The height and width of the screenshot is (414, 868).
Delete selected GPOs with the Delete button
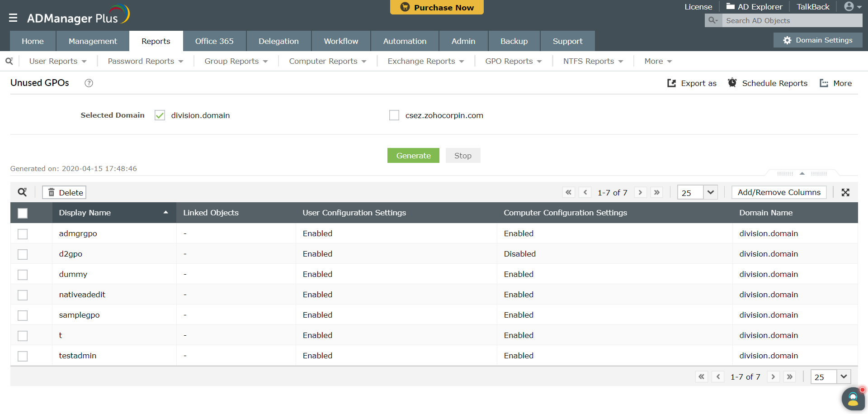pos(64,192)
